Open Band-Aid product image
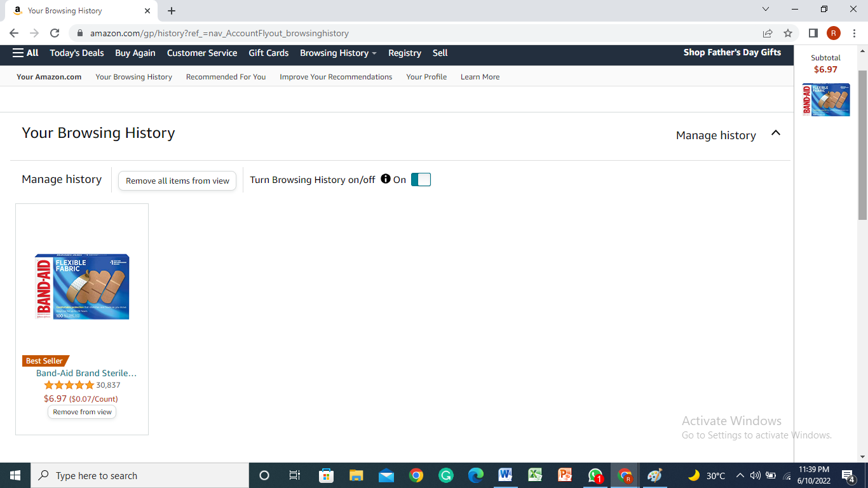 point(82,287)
